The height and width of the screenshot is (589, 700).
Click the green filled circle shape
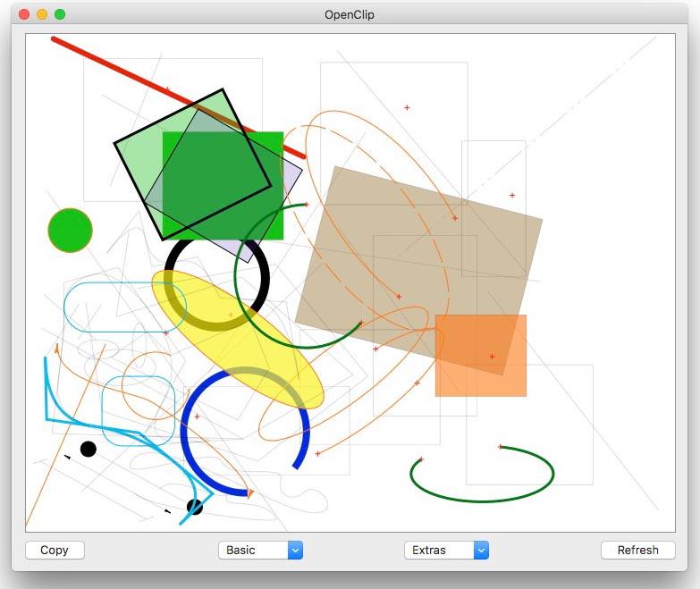click(x=70, y=231)
